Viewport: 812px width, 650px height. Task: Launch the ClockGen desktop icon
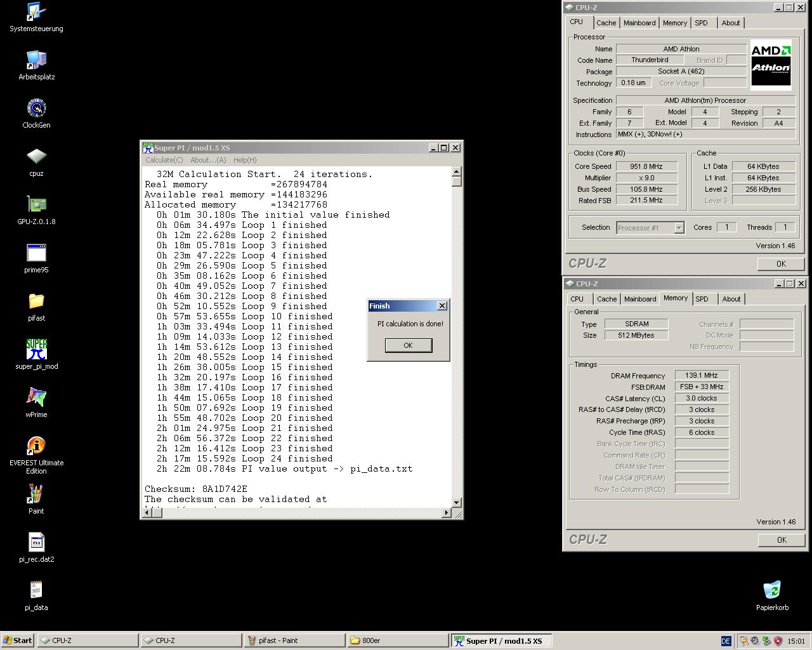(x=36, y=114)
